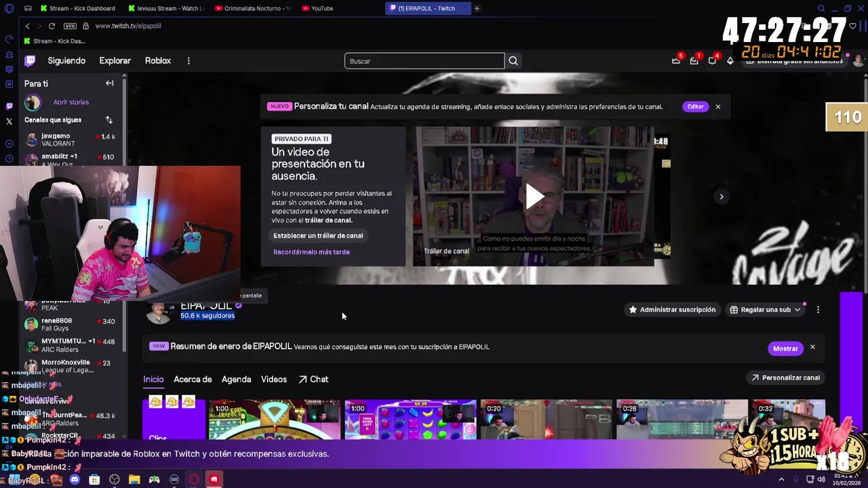The image size is (868, 488).
Task: Open the notifications inbox icon
Action: click(x=694, y=60)
